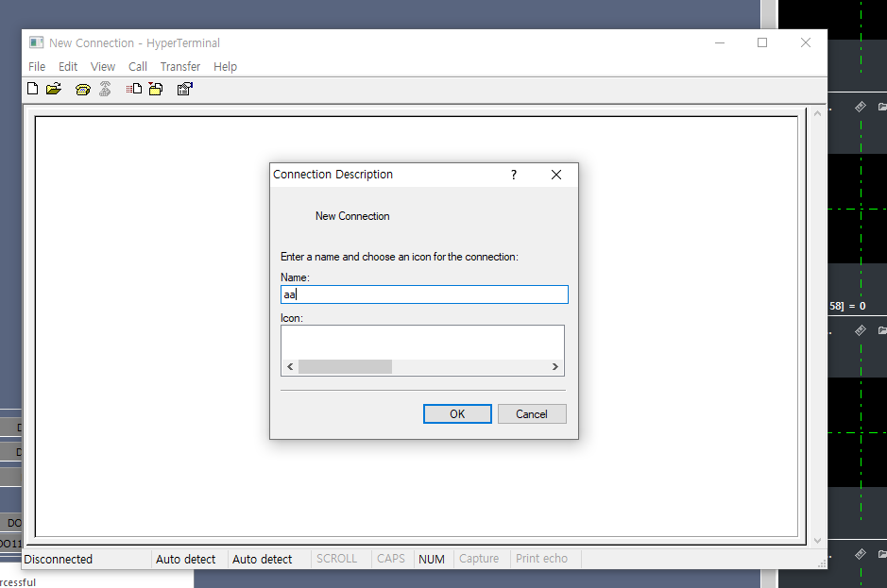Open the Edit menu
Viewport: 887px width, 588px height.
pos(68,67)
